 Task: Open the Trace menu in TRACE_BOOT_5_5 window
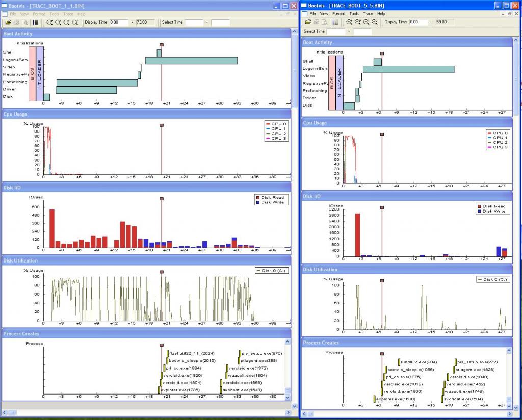pyautogui.click(x=368, y=14)
